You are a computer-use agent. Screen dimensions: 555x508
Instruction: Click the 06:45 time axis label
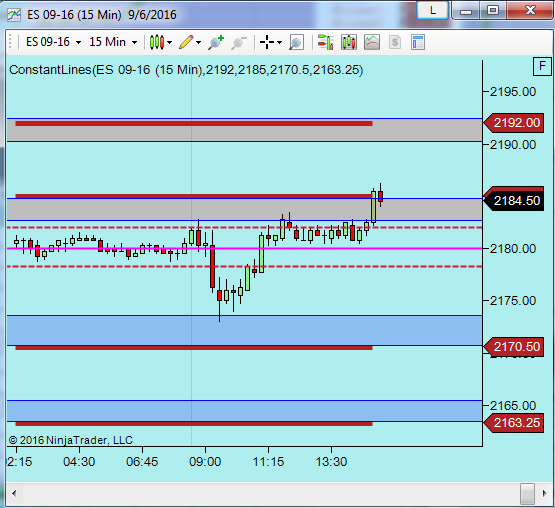pos(142,462)
